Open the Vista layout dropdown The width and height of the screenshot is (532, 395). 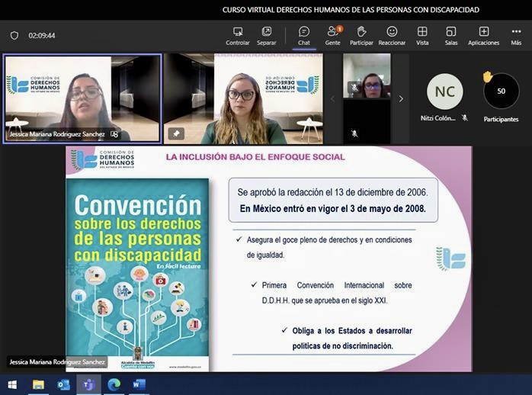click(x=422, y=35)
